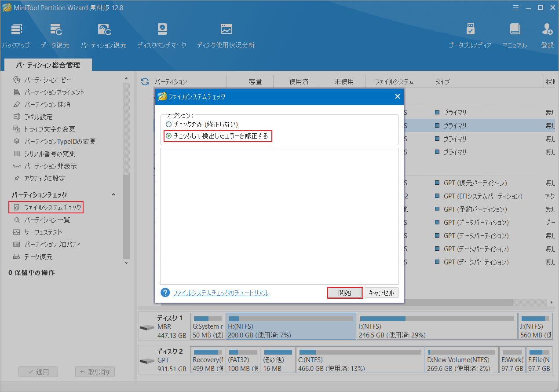
Task: Click the 開始 button
Action: coord(345,293)
